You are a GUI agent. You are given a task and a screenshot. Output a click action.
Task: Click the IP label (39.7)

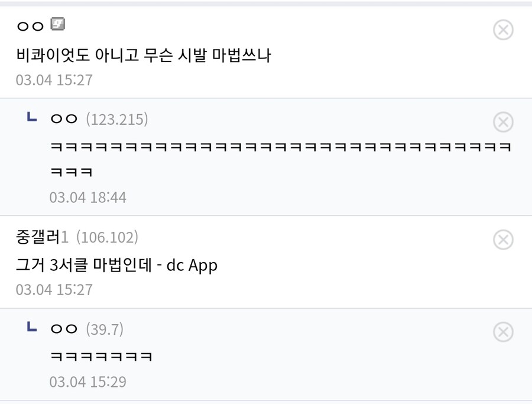(105, 329)
